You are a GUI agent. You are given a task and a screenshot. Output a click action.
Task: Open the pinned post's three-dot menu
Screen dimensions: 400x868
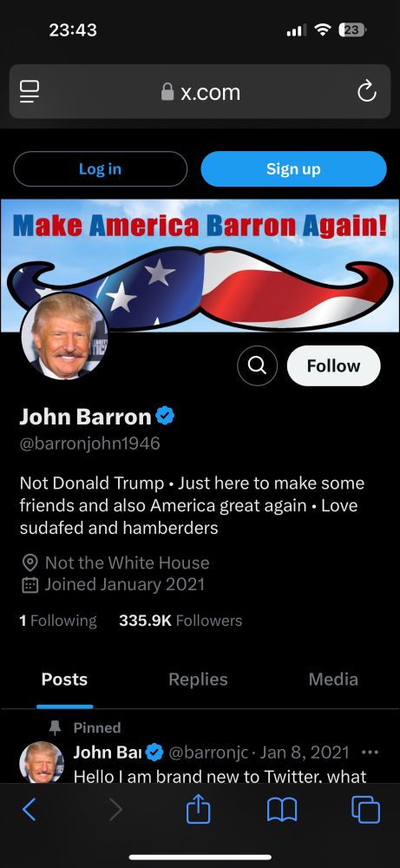[x=370, y=753]
